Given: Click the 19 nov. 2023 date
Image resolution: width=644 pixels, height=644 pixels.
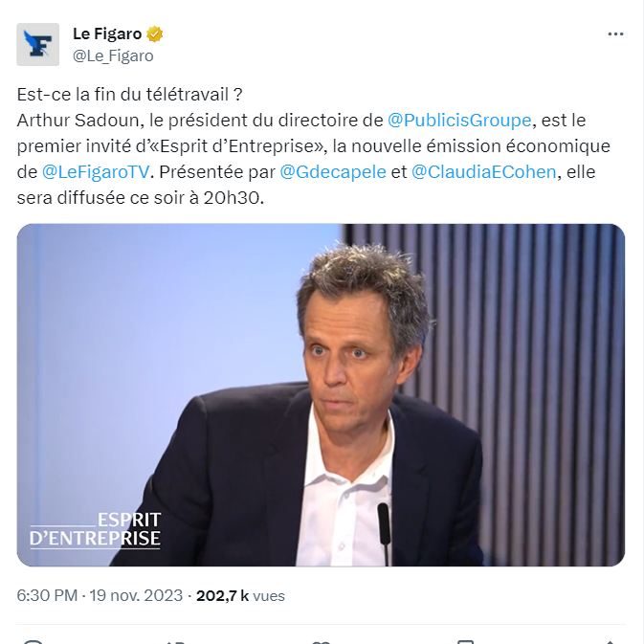Looking at the screenshot, I should tap(136, 595).
